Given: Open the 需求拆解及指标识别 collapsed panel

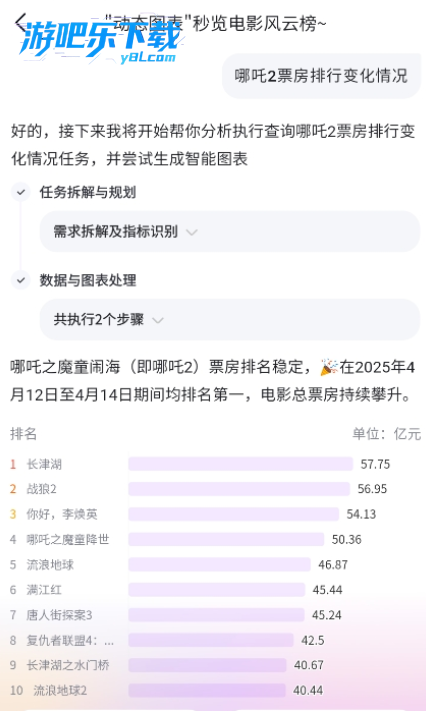Looking at the screenshot, I should [x=230, y=232].
